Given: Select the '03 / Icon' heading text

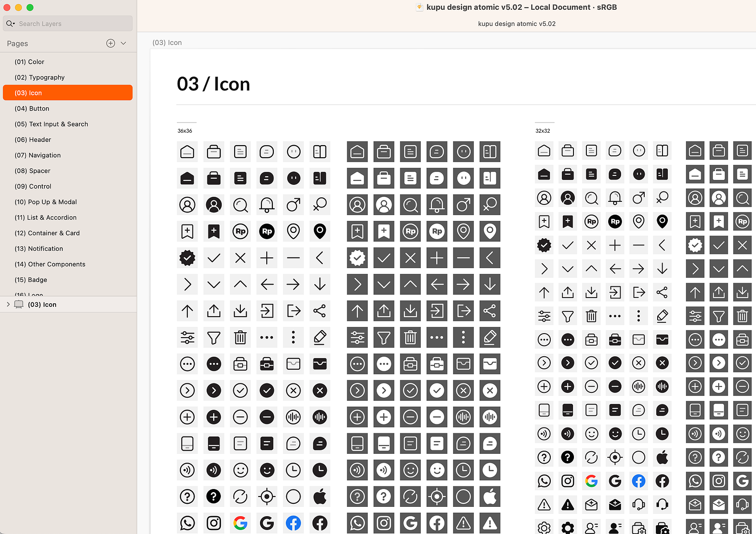Looking at the screenshot, I should click(x=213, y=84).
